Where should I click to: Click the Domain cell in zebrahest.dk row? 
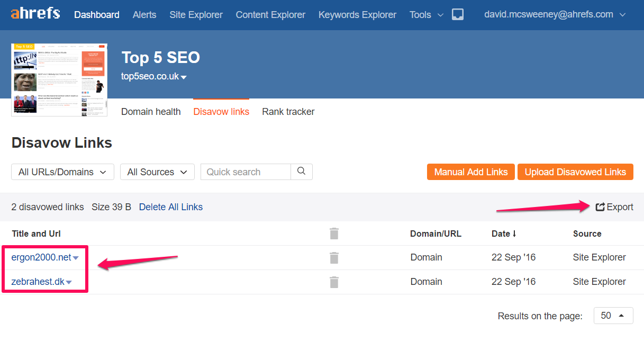click(427, 282)
